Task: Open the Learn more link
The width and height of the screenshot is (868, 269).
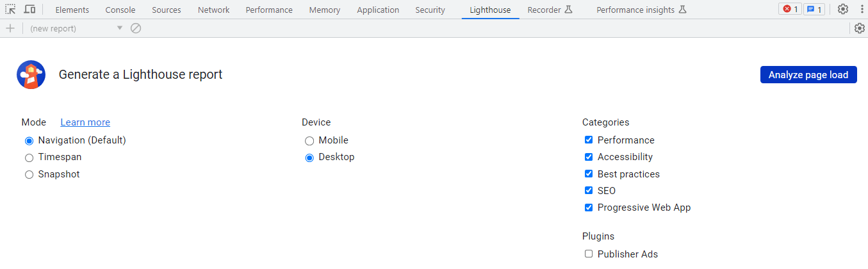Action: coord(85,122)
